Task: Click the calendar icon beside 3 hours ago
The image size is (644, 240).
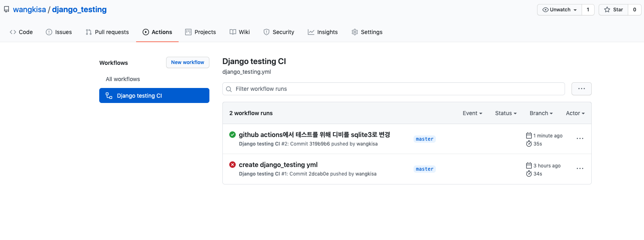Action: pyautogui.click(x=529, y=165)
